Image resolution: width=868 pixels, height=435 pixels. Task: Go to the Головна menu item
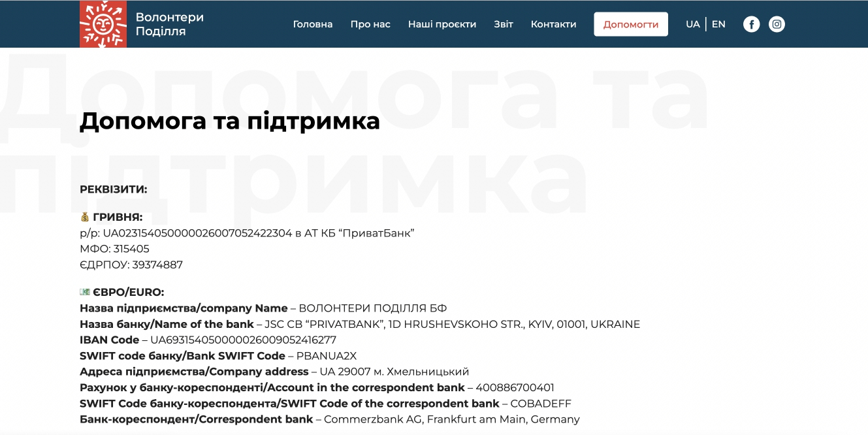tap(312, 24)
